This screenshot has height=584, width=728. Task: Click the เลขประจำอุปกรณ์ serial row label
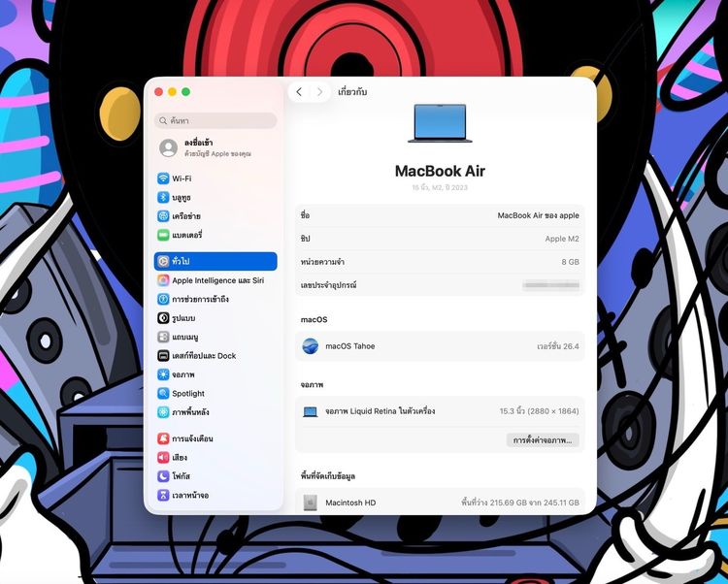pos(328,285)
